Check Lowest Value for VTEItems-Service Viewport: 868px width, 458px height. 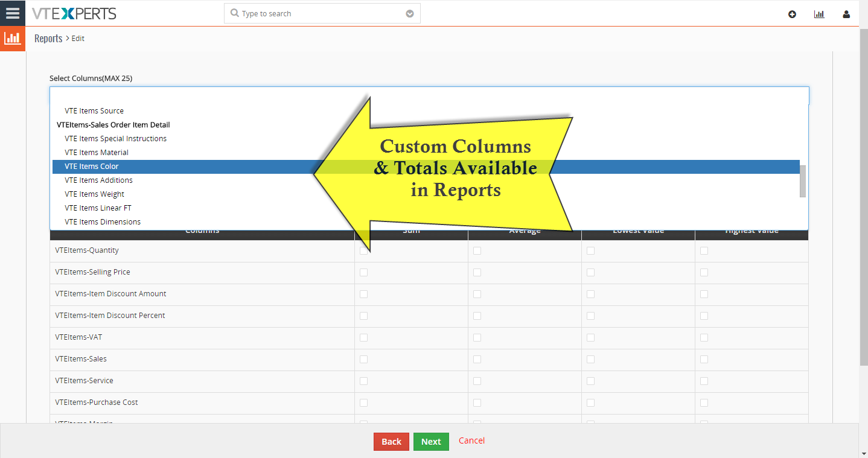tap(590, 381)
